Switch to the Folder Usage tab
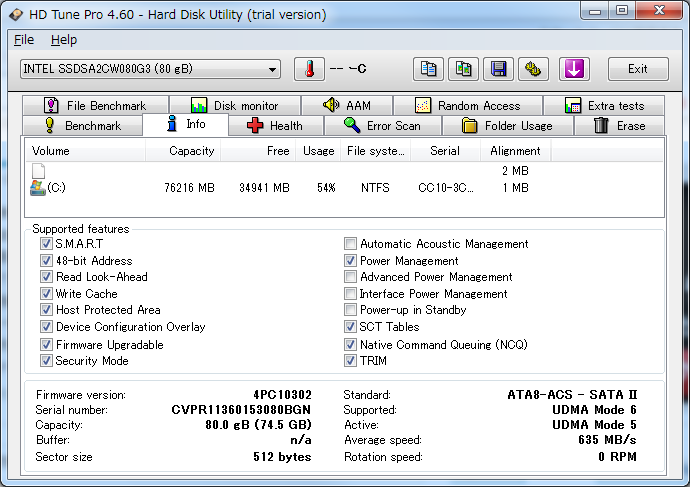This screenshot has height=487, width=690. coord(507,126)
